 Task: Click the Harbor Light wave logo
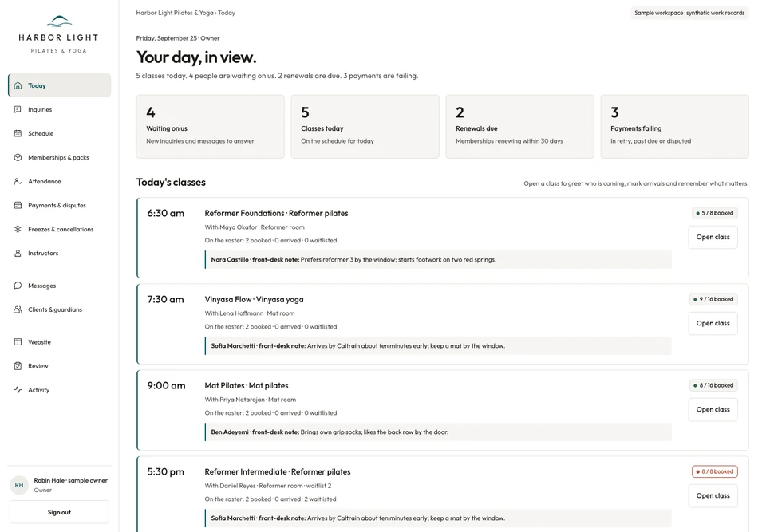(59, 21)
